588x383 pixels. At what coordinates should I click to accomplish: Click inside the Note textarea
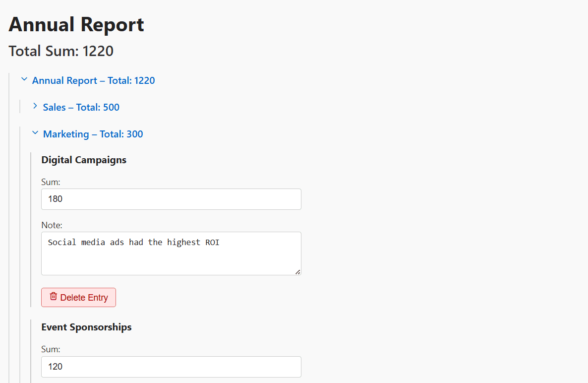click(x=171, y=253)
